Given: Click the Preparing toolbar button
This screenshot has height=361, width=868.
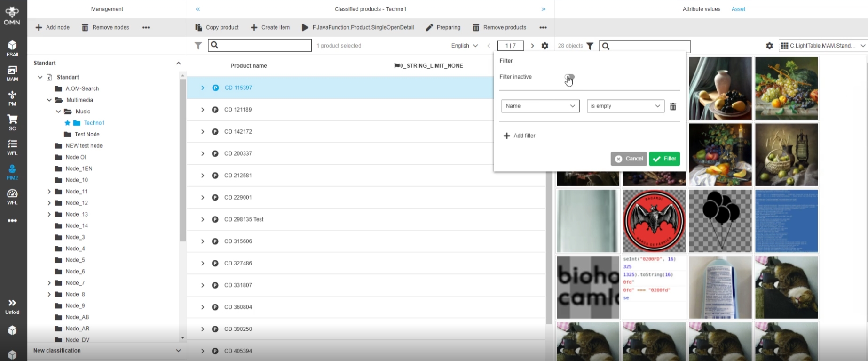Looking at the screenshot, I should 443,27.
